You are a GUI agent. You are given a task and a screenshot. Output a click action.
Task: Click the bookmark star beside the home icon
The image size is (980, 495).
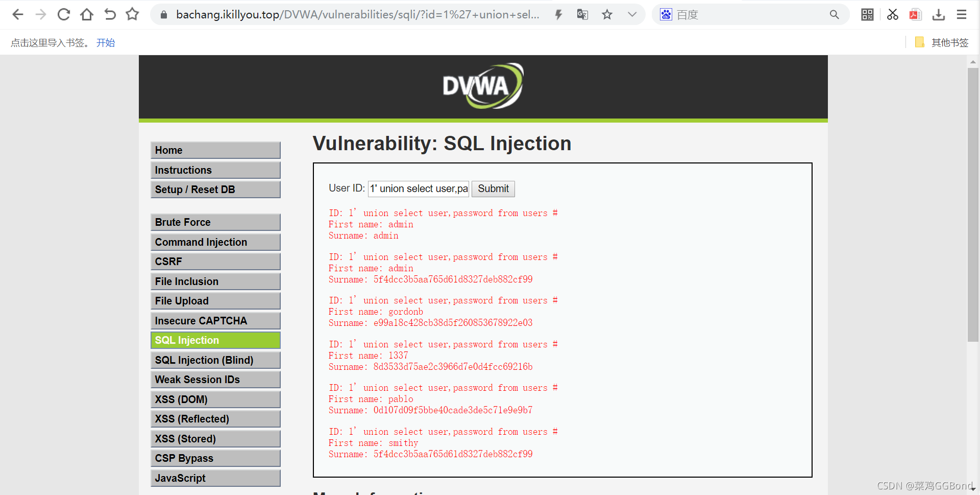click(x=133, y=14)
